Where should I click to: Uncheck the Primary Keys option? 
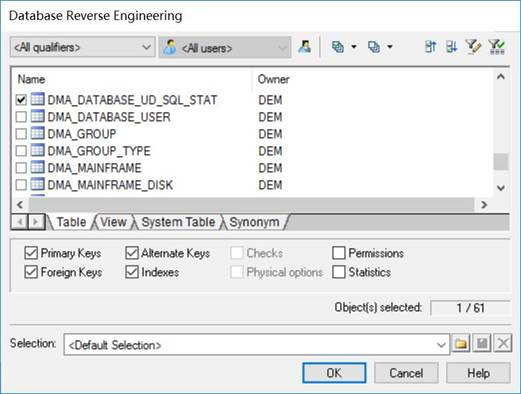(31, 253)
